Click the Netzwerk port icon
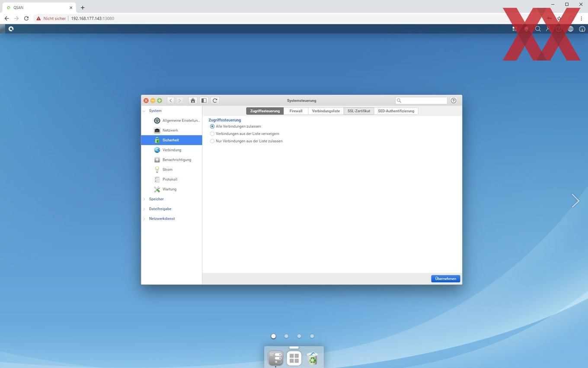This screenshot has width=588, height=368. click(157, 130)
